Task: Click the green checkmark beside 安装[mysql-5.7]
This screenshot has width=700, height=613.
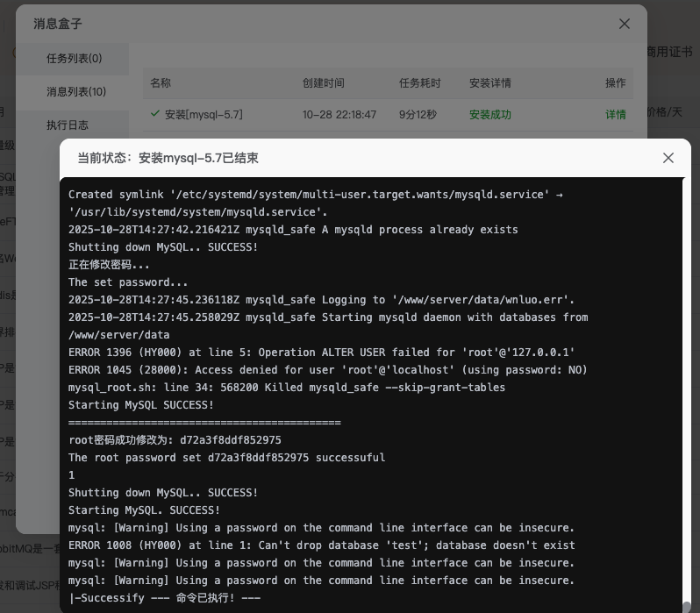Action: click(155, 114)
